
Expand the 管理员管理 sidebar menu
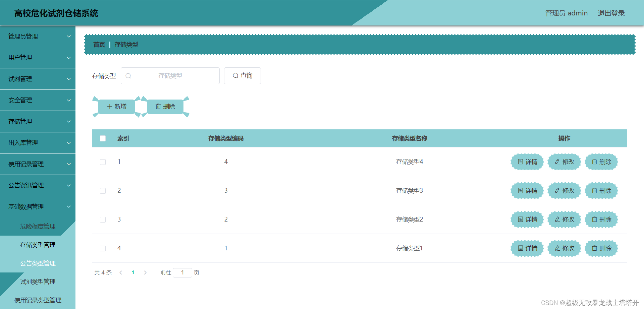pyautogui.click(x=38, y=36)
